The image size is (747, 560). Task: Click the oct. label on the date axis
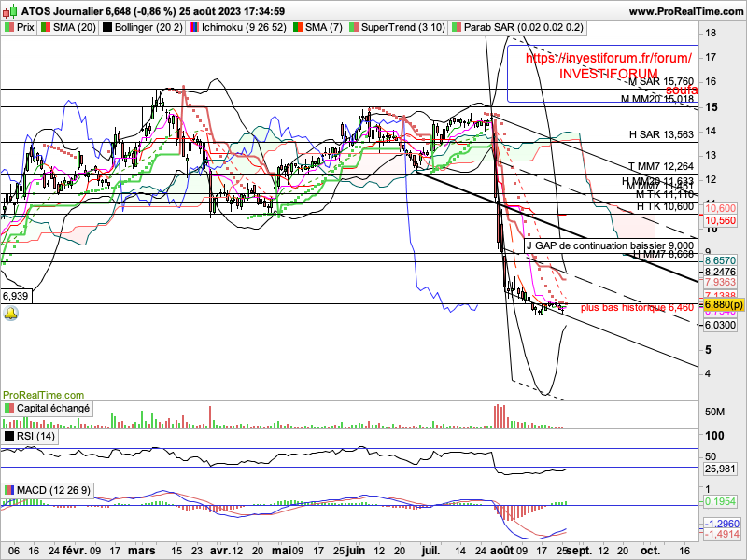click(651, 551)
